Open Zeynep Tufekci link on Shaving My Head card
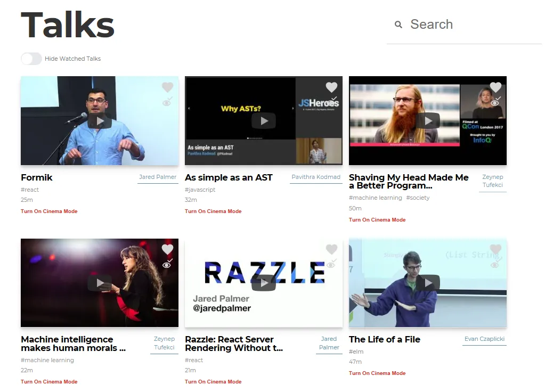Viewport: 545px width, 392px height. 492,181
